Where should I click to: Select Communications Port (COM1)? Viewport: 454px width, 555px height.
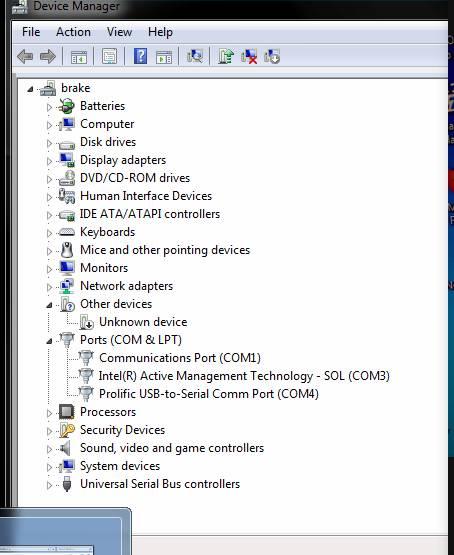[180, 357]
